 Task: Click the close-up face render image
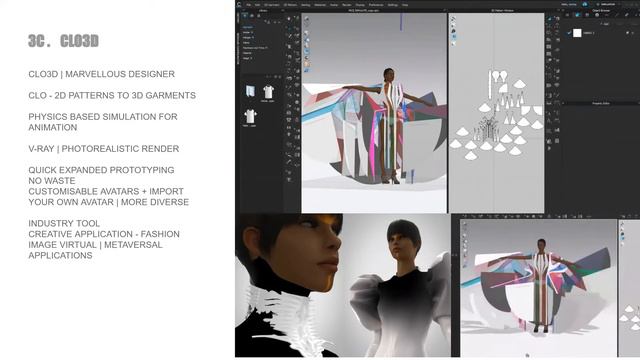(289, 285)
